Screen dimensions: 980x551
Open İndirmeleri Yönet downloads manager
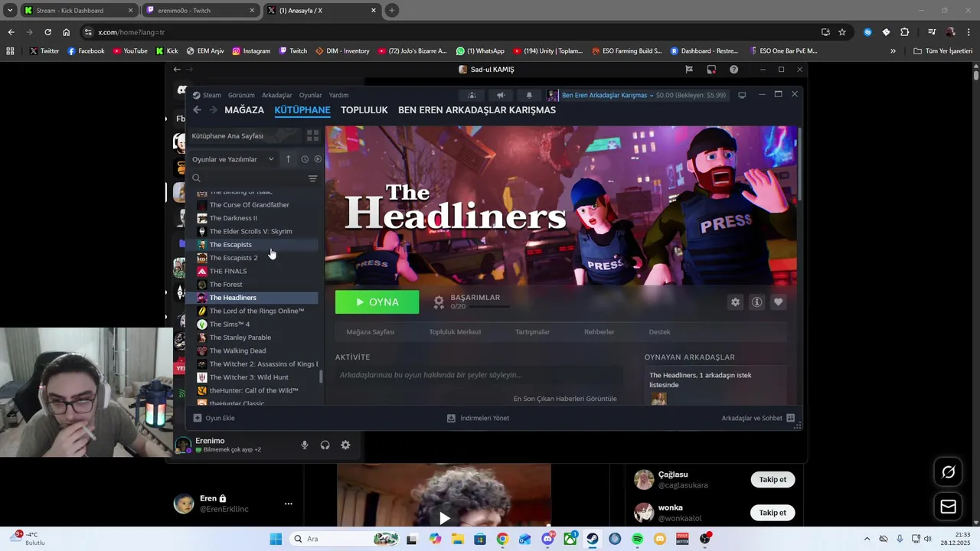(478, 418)
